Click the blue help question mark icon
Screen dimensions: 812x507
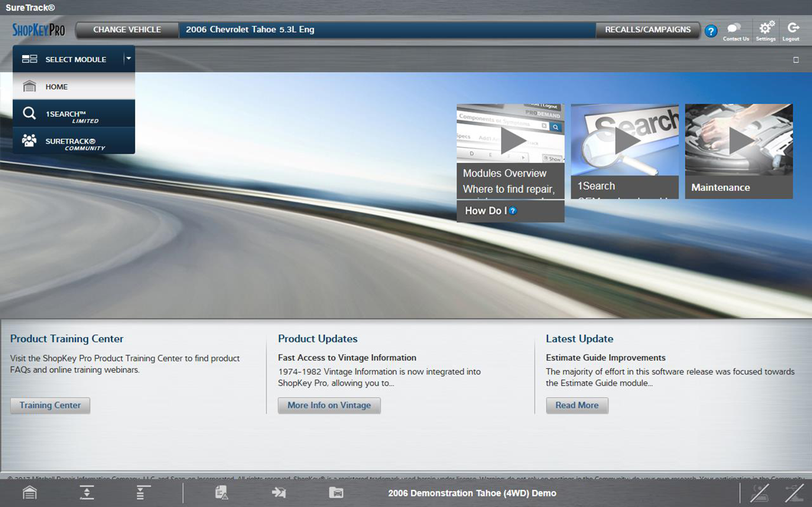pos(711,31)
